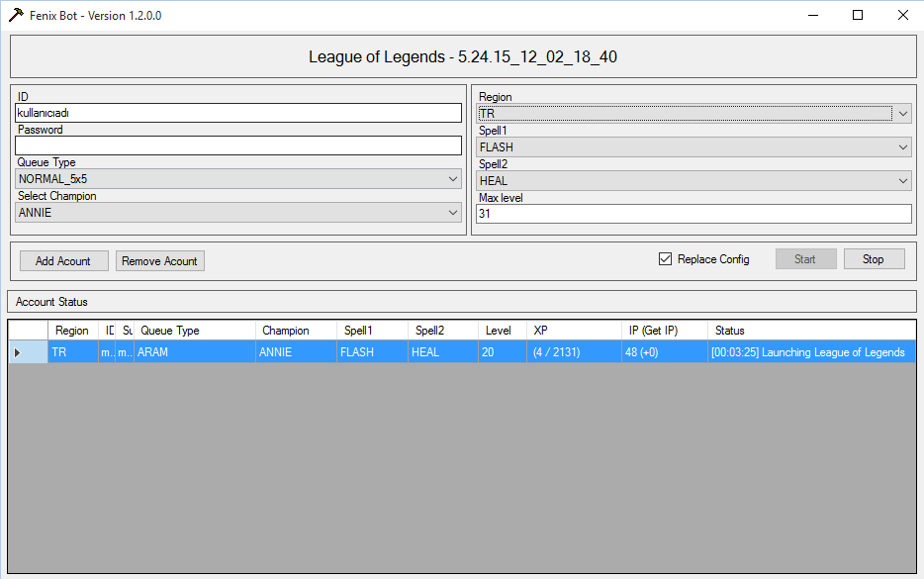
Task: Click the Level column header
Action: click(x=503, y=331)
